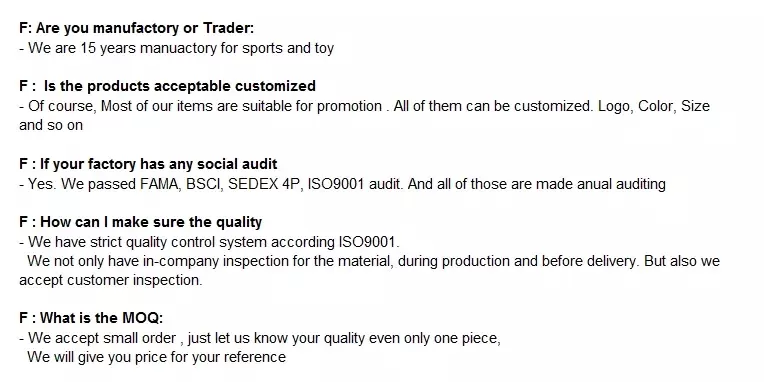Click the words 'anual auditing'
This screenshot has height=382, width=764.
point(621,184)
